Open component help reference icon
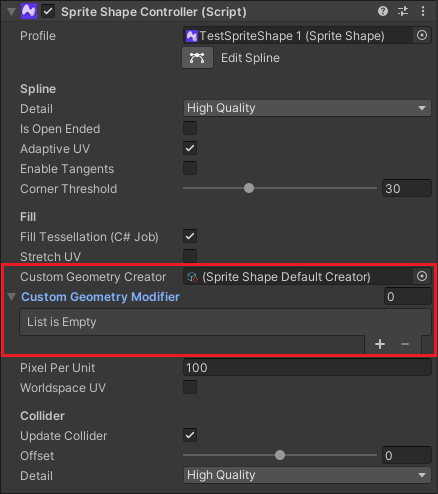This screenshot has height=494, width=438. tap(383, 11)
